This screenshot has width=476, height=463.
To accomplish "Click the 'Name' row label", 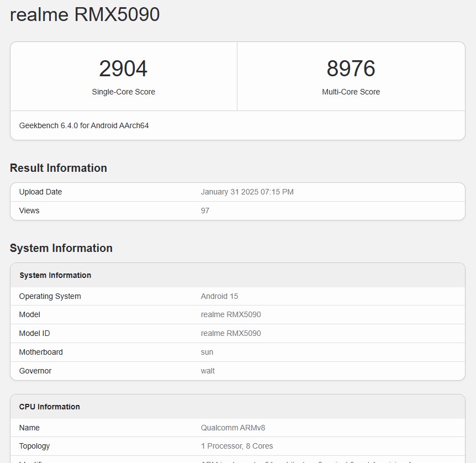I will coord(29,428).
